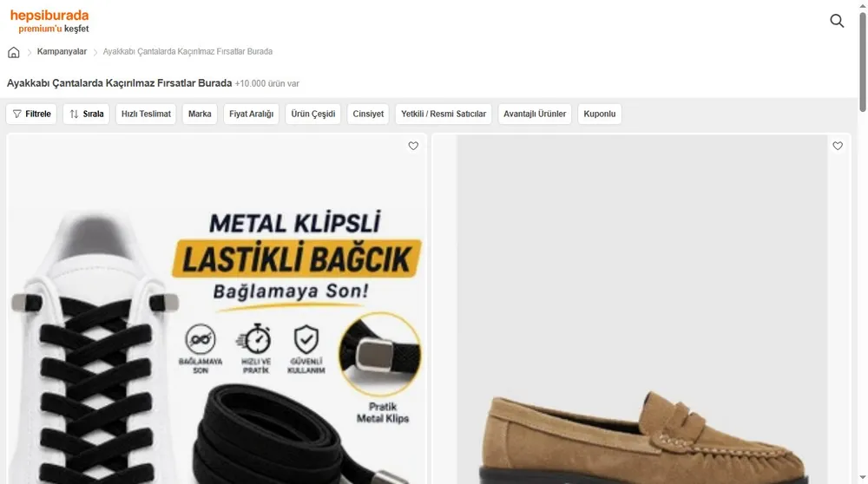
Task: Go to home via house icon
Action: [x=14, y=52]
